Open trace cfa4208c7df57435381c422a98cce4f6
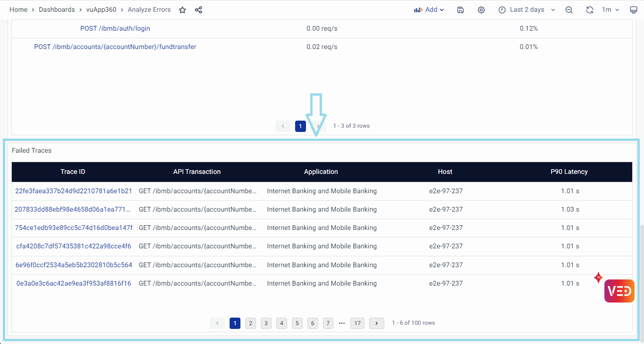 pos(74,246)
